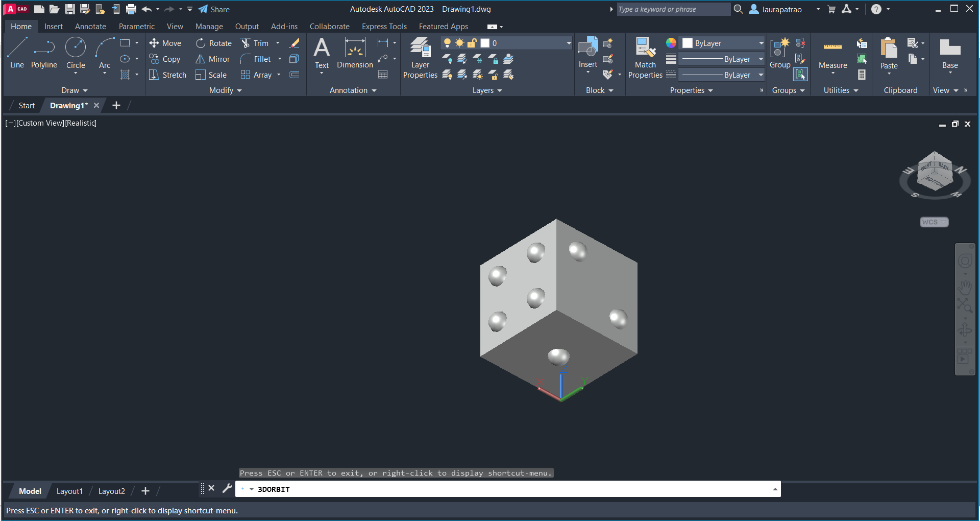Open the Annotate ribbon tab

tap(90, 27)
